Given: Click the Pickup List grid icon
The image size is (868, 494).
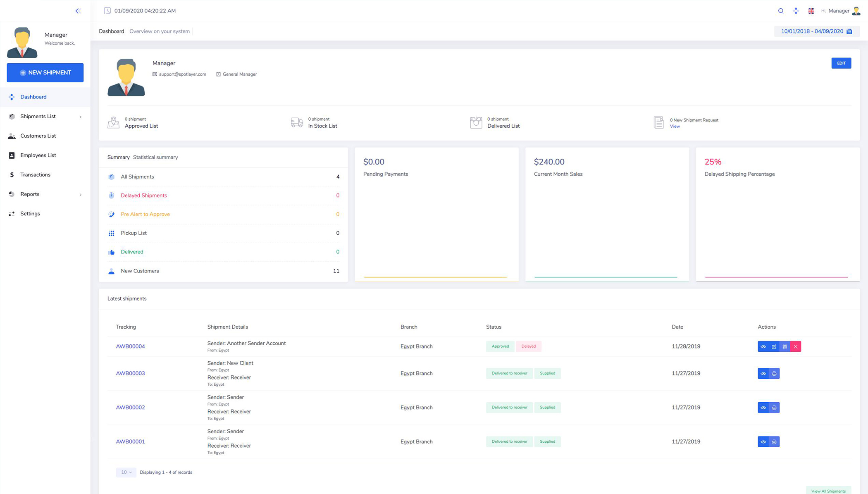Looking at the screenshot, I should pos(111,233).
